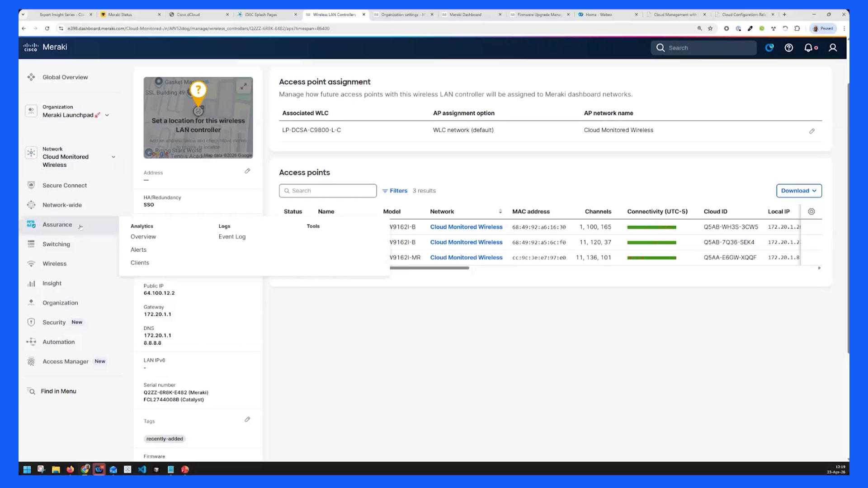Image resolution: width=868 pixels, height=488 pixels.
Task: Open the help question mark icon
Action: tap(788, 48)
